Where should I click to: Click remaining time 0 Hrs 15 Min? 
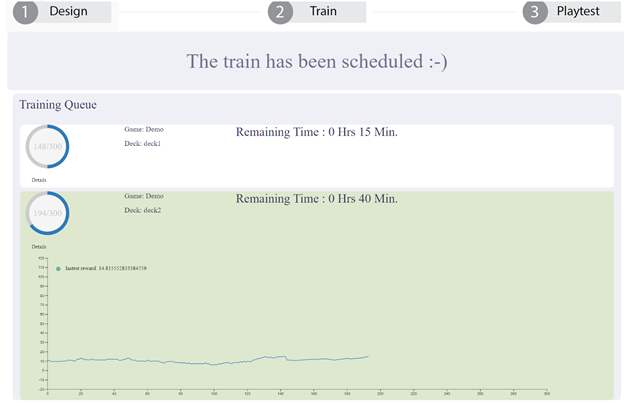tap(317, 132)
